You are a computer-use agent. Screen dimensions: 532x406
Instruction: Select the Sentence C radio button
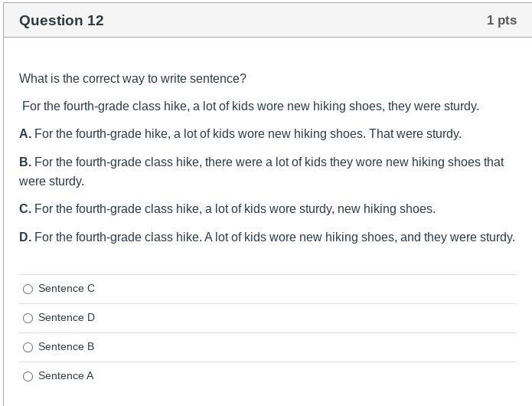tap(28, 289)
